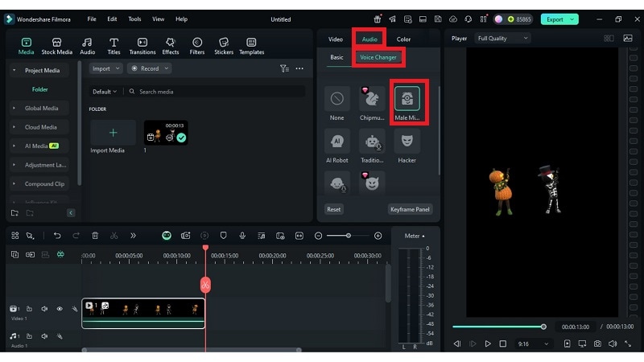The width and height of the screenshot is (644, 362).
Task: Toggle the green AI assistant icon in toolbar
Action: (167, 236)
